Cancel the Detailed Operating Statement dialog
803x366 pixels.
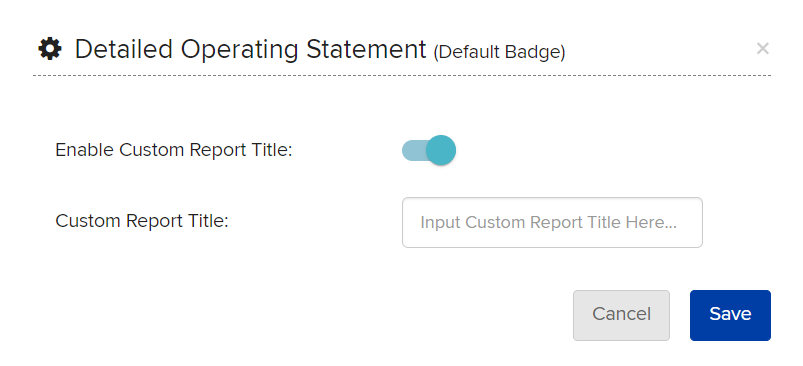pyautogui.click(x=621, y=315)
